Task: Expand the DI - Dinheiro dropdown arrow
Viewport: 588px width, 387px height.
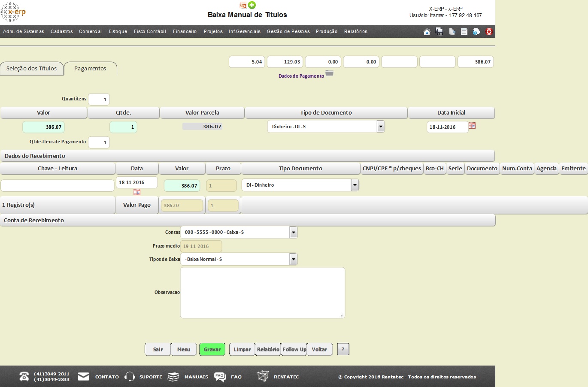Action: [x=355, y=185]
